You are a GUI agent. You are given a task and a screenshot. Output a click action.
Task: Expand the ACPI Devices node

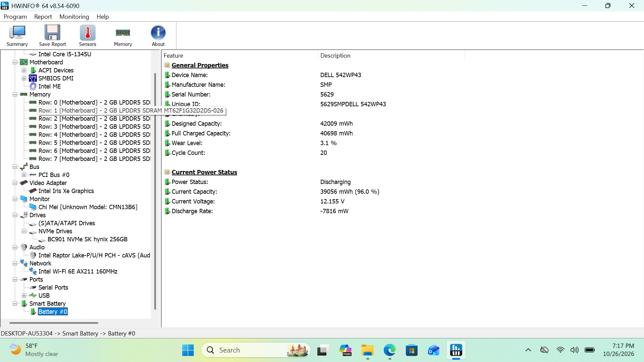(x=24, y=70)
